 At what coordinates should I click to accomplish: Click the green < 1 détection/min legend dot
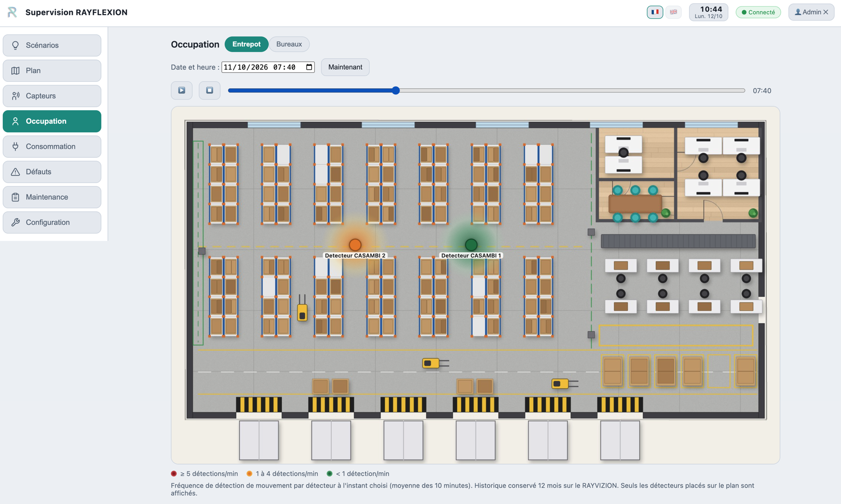coord(329,474)
